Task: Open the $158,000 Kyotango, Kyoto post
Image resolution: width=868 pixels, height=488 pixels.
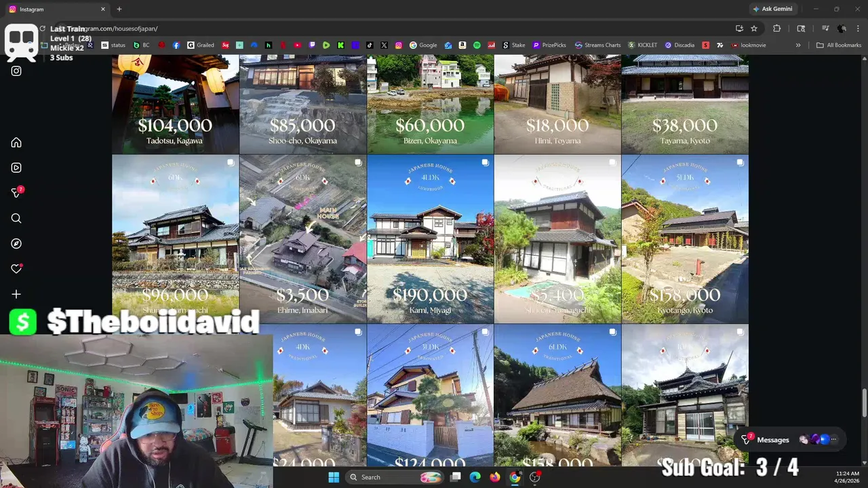Action: [685, 239]
